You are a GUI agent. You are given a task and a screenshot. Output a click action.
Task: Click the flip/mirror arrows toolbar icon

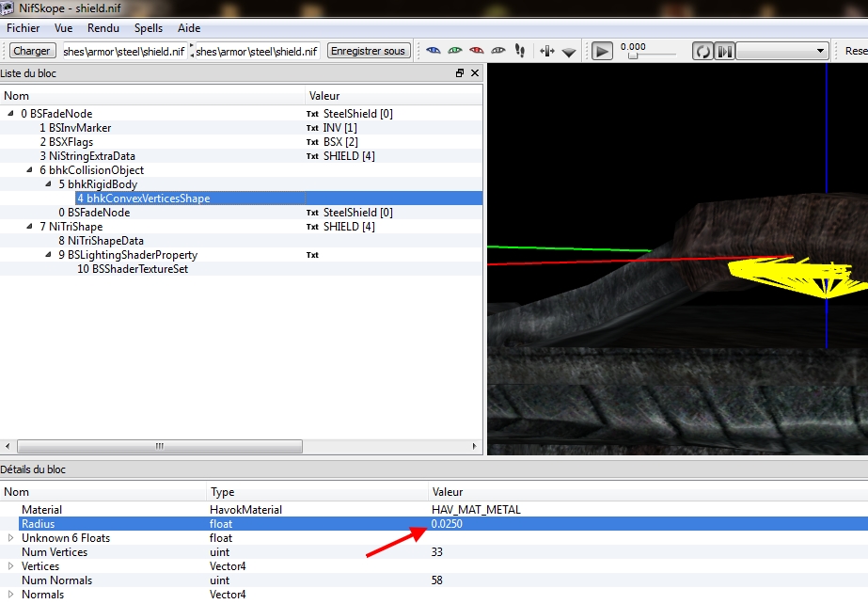point(547,52)
